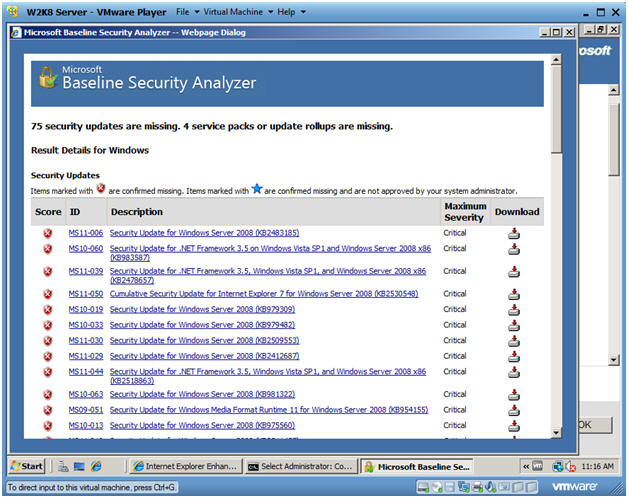
Task: Open Server Manager quick launch icon
Action: 63,466
